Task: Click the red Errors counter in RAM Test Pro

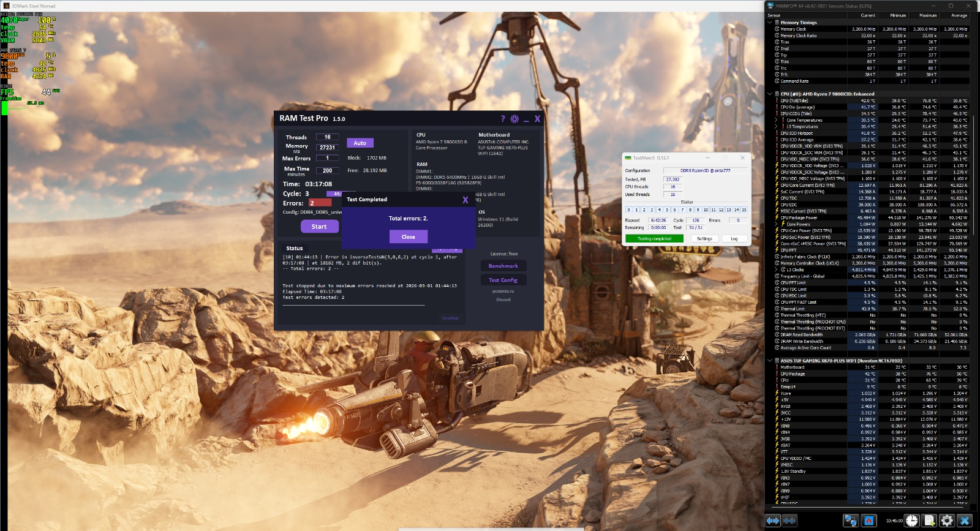Action: click(x=320, y=203)
